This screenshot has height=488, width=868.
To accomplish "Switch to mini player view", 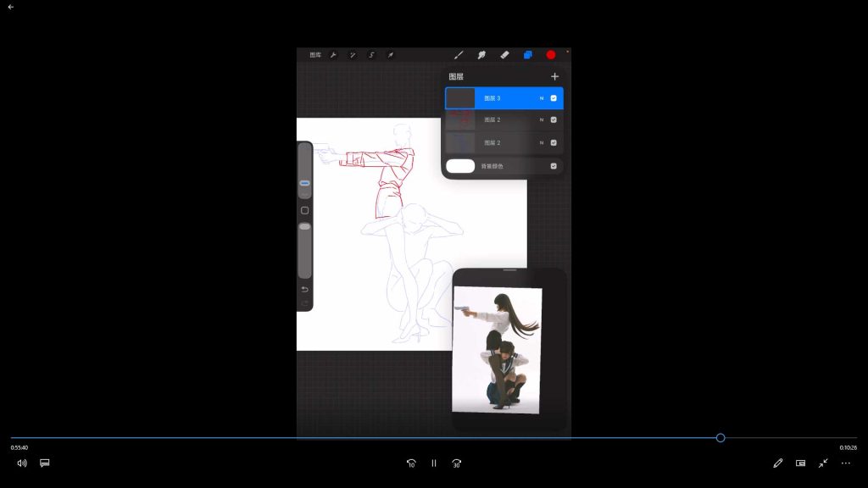I will [x=800, y=463].
